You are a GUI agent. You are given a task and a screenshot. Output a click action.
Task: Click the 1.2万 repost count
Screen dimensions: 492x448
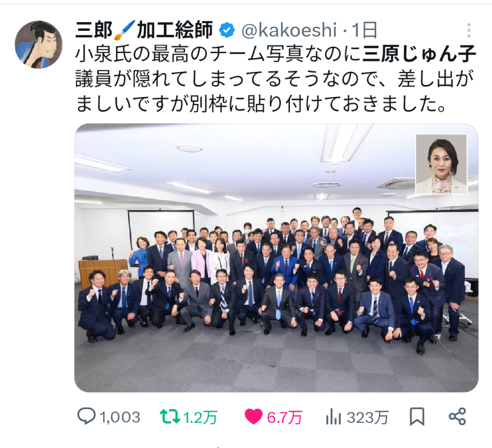(200, 417)
